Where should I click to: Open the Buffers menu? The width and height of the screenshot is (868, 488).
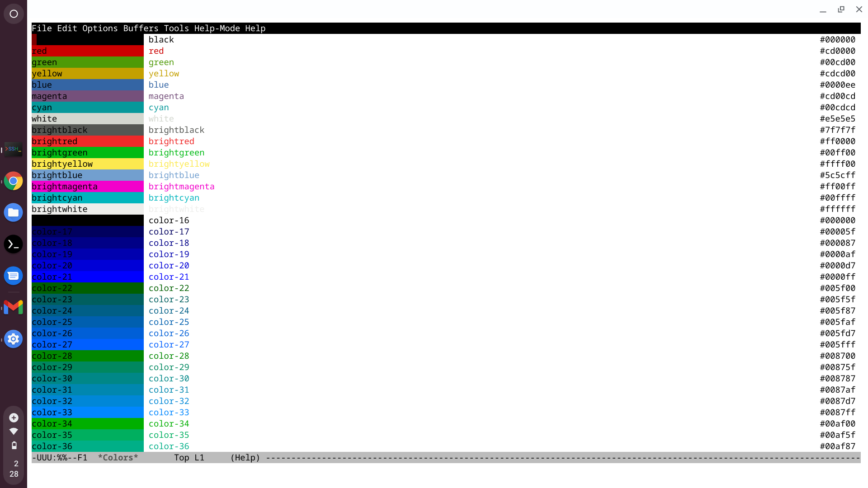(141, 28)
